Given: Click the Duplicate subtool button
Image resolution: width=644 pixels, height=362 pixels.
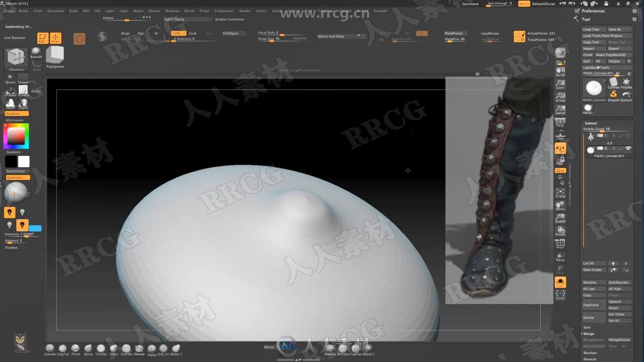Looking at the screenshot, I should [x=594, y=305].
